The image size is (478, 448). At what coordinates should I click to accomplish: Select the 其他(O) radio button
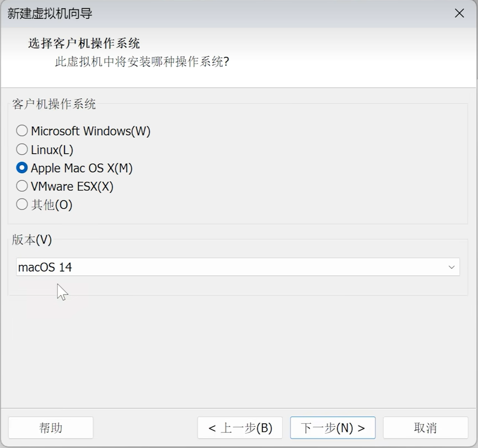click(x=22, y=204)
